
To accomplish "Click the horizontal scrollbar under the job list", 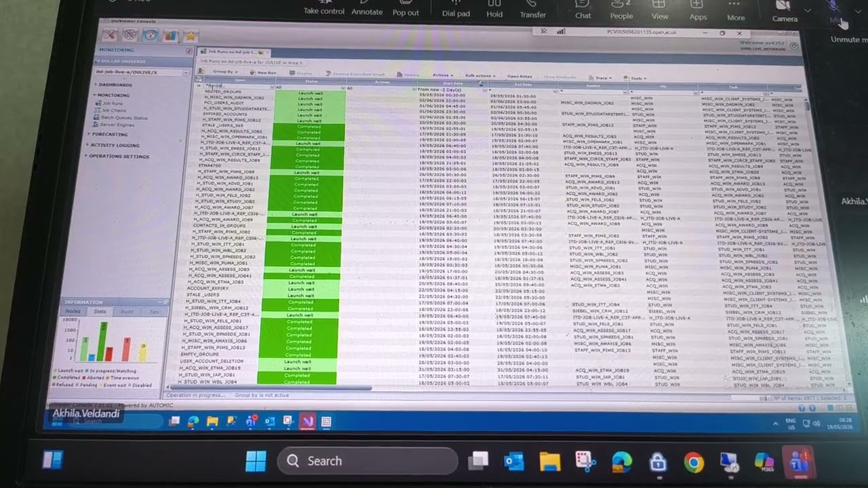I will pos(271,388).
